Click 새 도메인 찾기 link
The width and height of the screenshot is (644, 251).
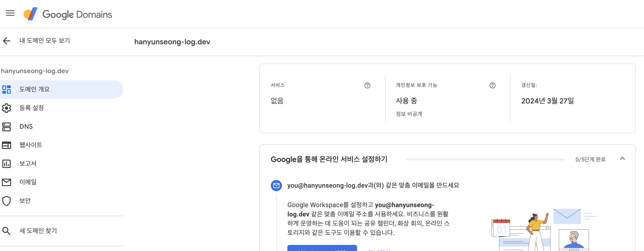coord(38,231)
